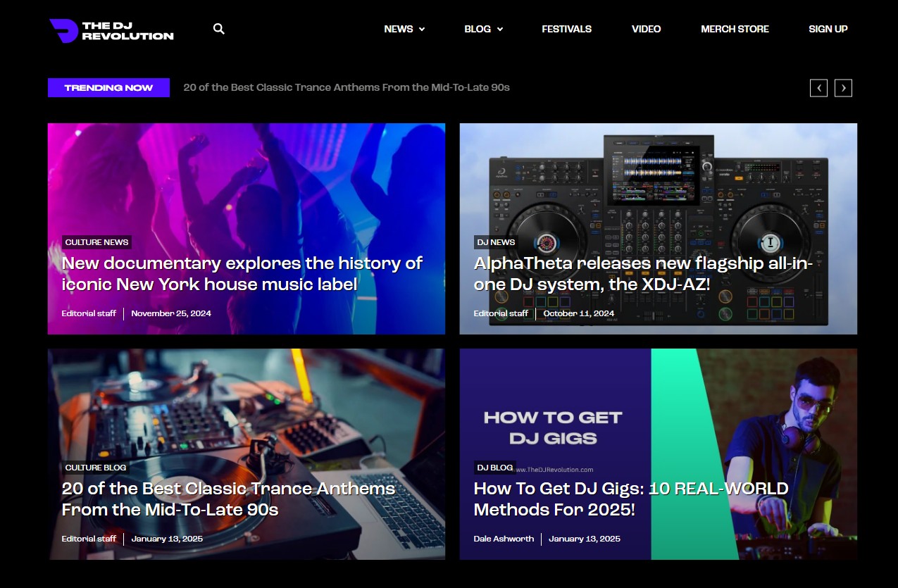Image resolution: width=898 pixels, height=588 pixels.
Task: Click The DJ Revolution logo
Action: tap(111, 30)
